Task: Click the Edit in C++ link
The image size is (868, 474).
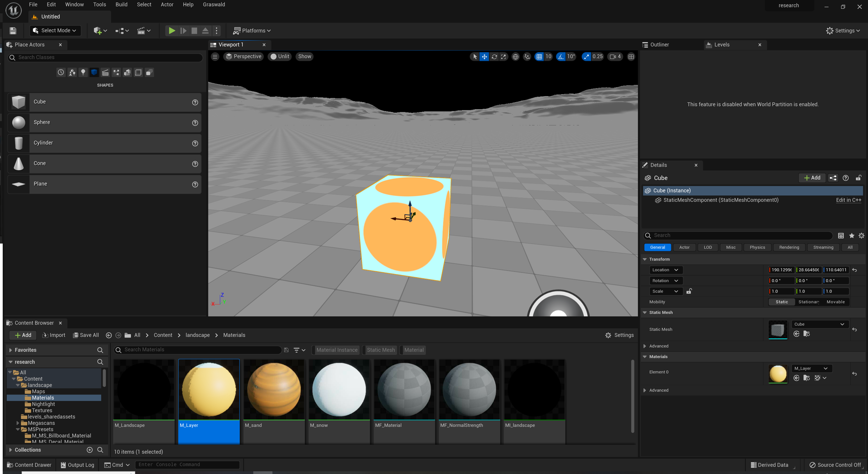Action: pyautogui.click(x=848, y=200)
